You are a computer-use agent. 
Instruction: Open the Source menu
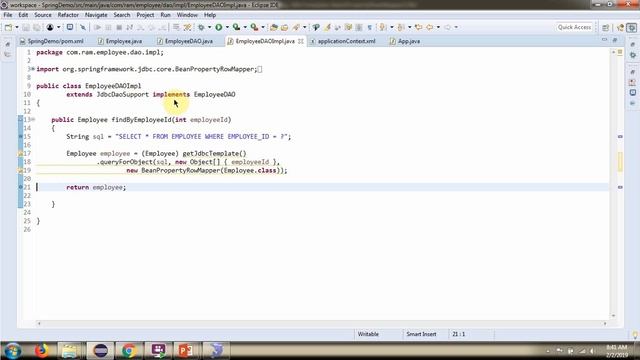[x=43, y=15]
